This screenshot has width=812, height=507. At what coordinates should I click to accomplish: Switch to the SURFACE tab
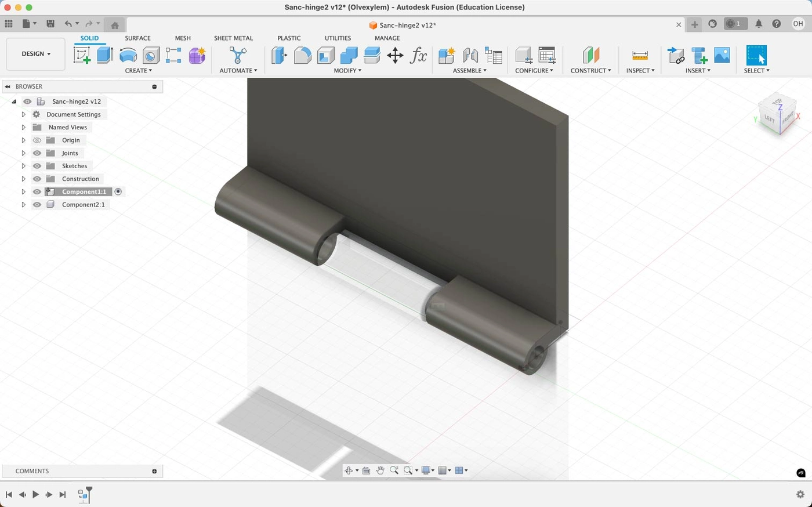click(137, 38)
